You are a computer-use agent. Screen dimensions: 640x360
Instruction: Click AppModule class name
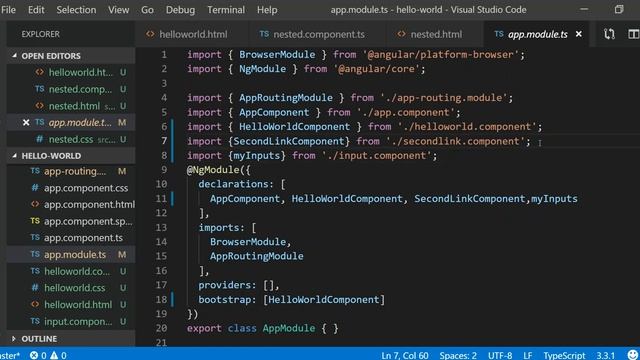point(289,328)
